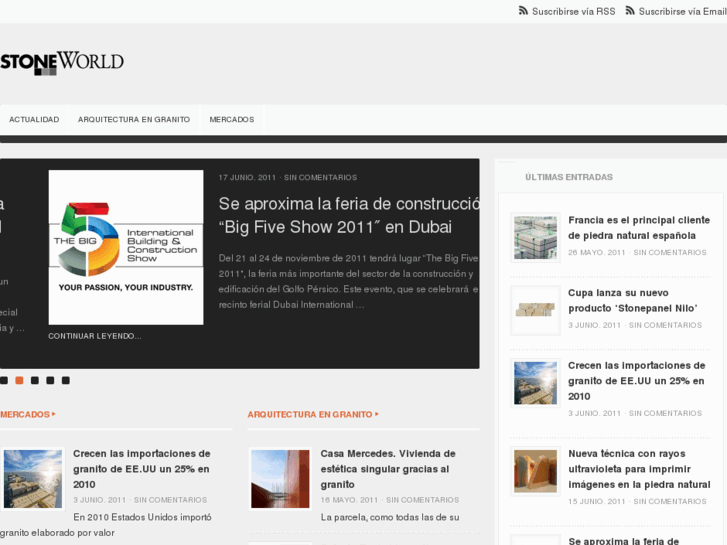
Task: Click the 16 Mayo, 2011 date under Casa Mercedes
Action: coord(349,500)
